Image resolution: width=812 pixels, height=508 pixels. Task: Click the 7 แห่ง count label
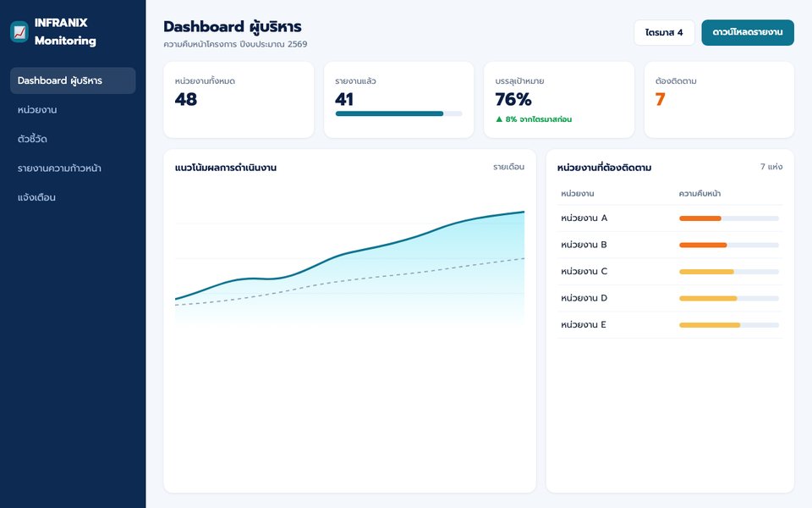click(771, 167)
